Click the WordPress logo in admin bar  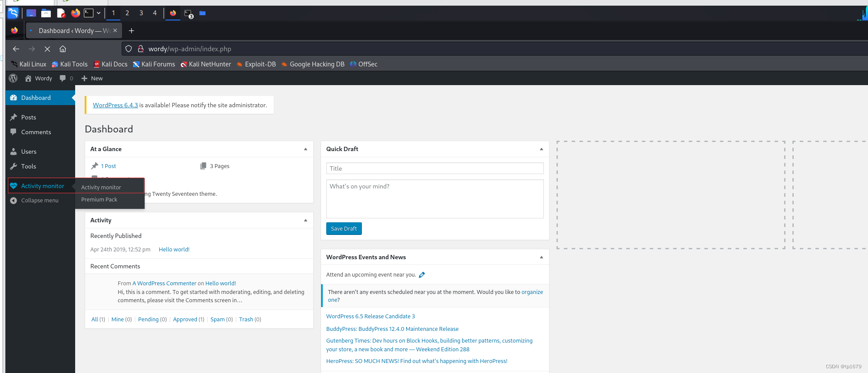coord(13,78)
